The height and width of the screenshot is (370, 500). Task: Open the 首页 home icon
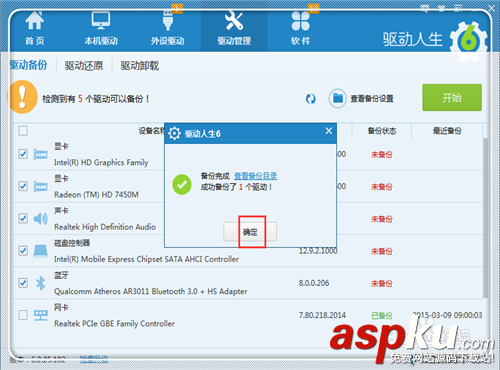[35, 21]
